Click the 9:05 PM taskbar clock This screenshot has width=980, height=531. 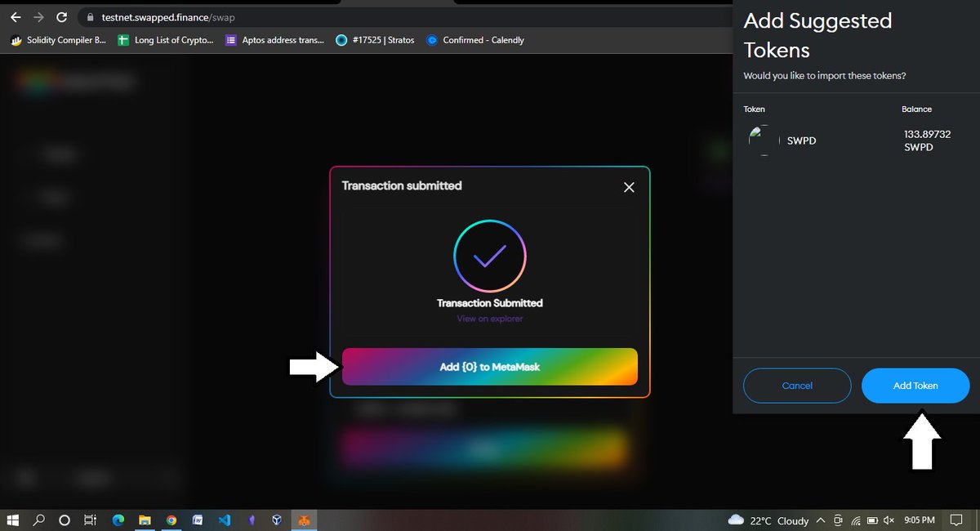tap(920, 520)
